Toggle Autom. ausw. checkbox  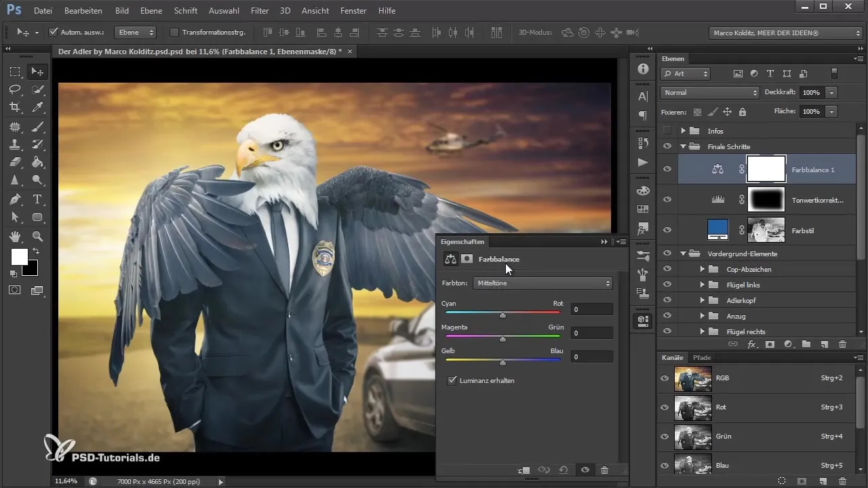[x=54, y=32]
